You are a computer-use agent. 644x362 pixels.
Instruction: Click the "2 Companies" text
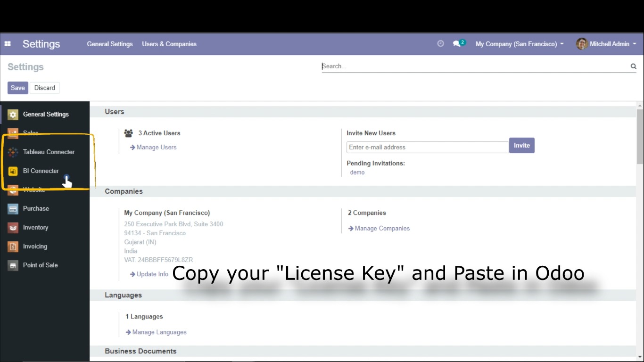click(x=367, y=213)
